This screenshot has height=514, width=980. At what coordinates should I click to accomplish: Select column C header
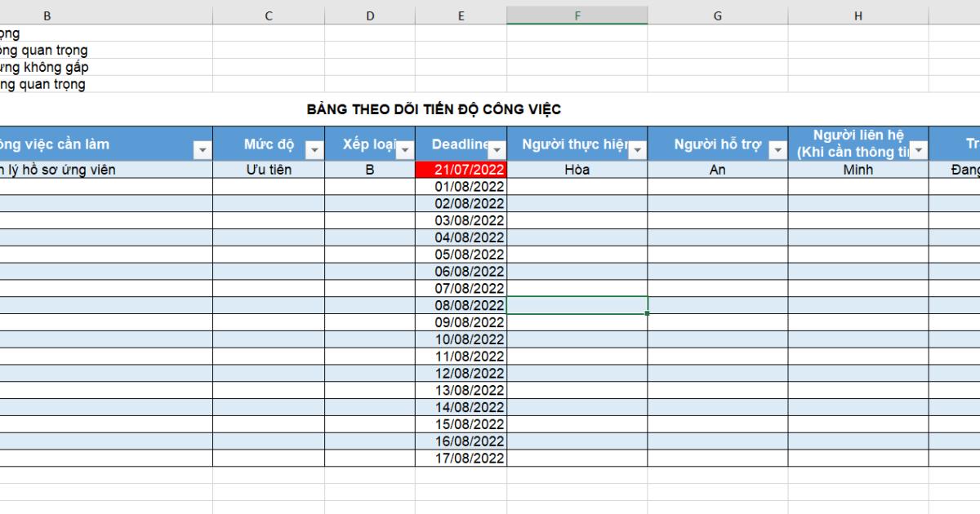pos(269,16)
